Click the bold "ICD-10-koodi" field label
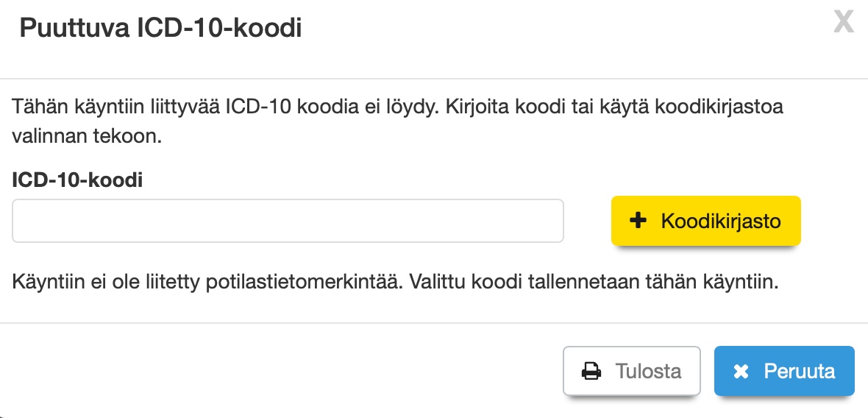Screen dimensions: 868x418 coord(77,180)
